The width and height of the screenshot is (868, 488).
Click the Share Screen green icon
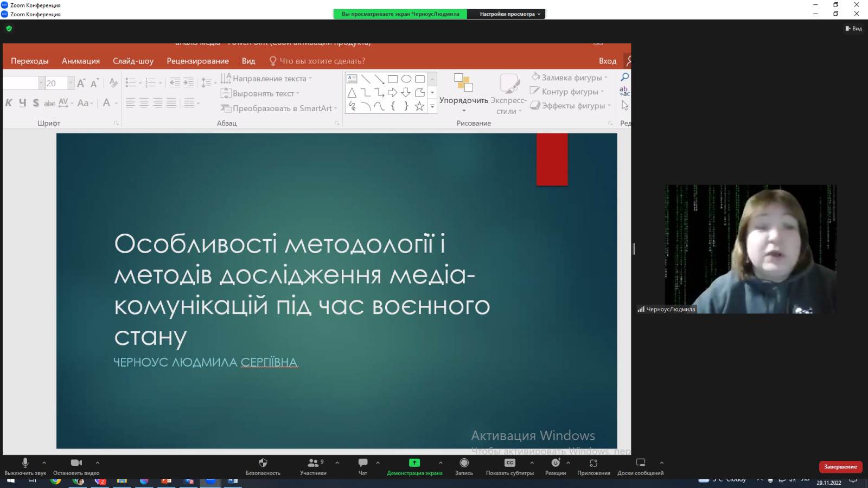pos(414,464)
